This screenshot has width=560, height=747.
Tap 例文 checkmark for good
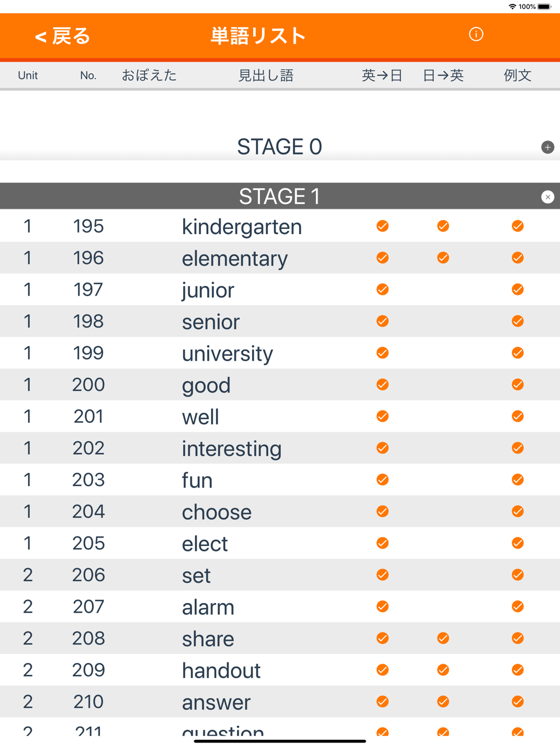point(518,385)
